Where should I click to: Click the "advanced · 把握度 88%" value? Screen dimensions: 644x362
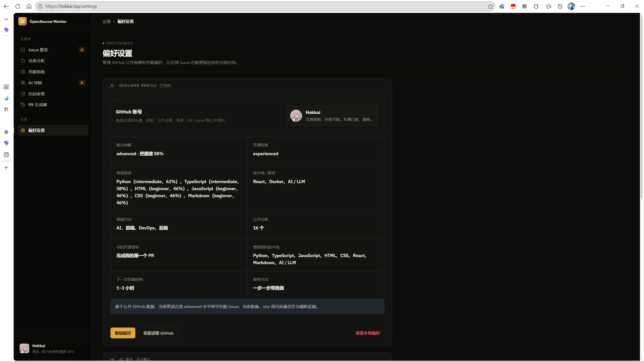click(140, 154)
